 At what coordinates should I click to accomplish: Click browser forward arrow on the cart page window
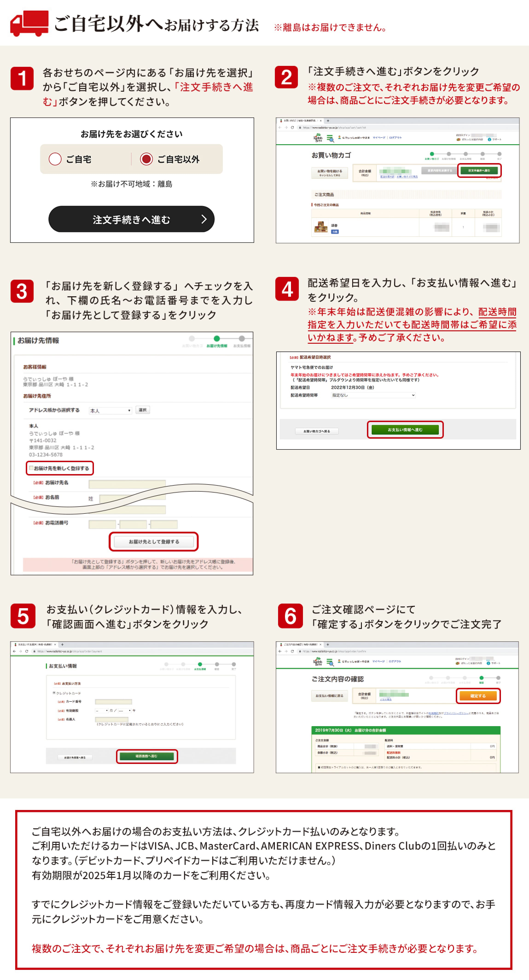tap(286, 127)
